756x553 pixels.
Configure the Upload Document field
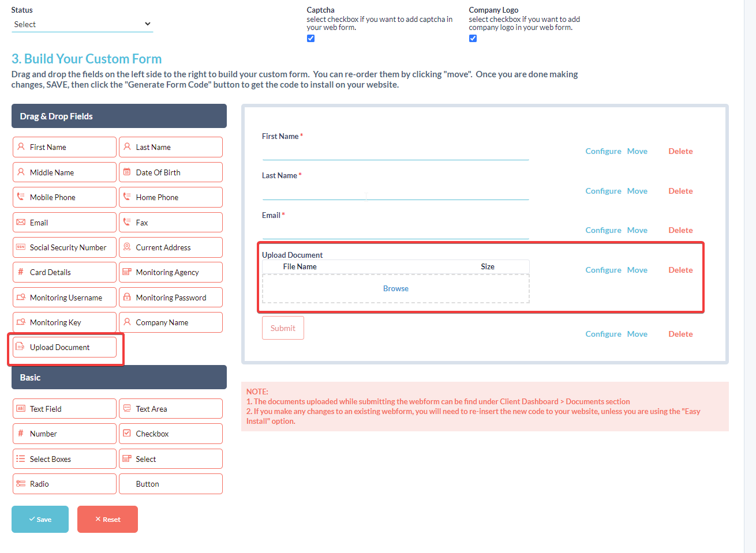[603, 270]
